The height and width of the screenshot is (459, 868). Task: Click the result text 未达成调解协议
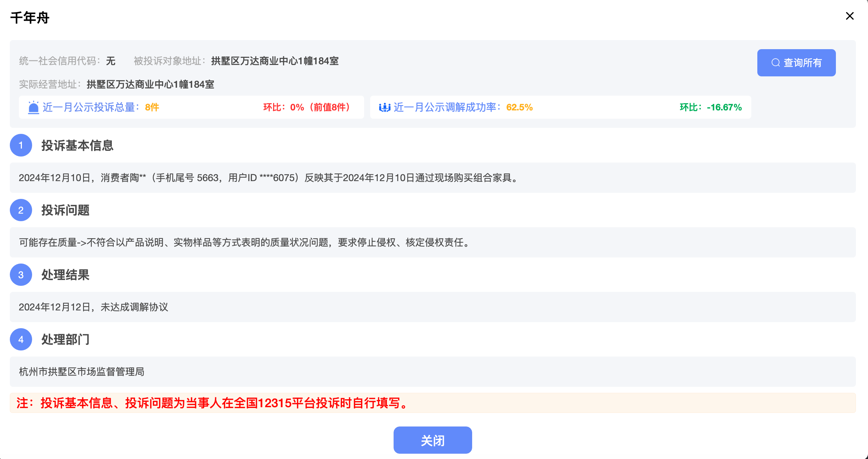coord(93,307)
